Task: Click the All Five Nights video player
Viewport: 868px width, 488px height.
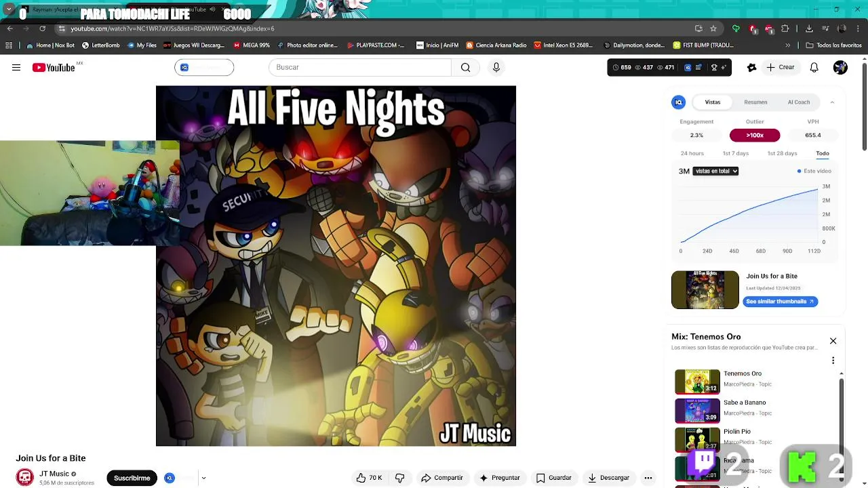Action: (336, 266)
